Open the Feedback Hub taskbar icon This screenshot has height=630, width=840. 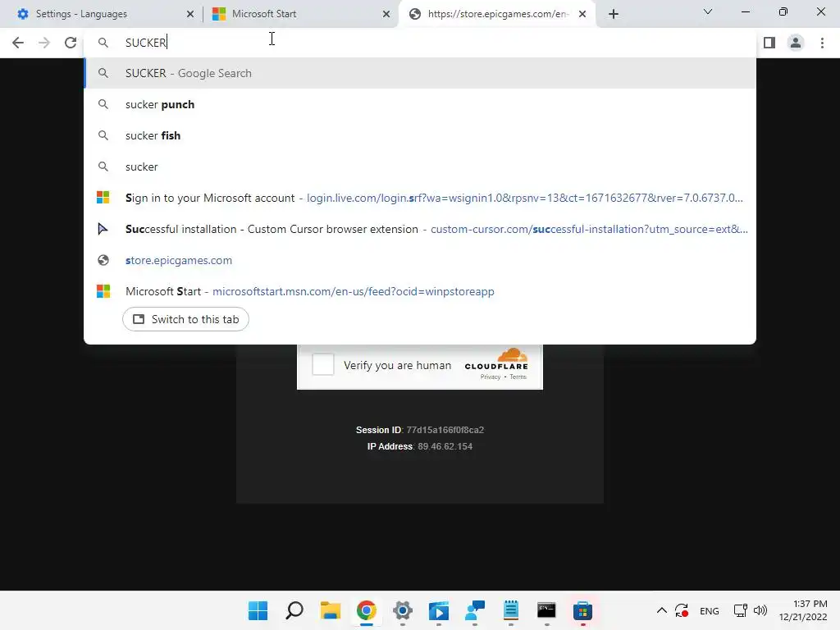(x=475, y=610)
